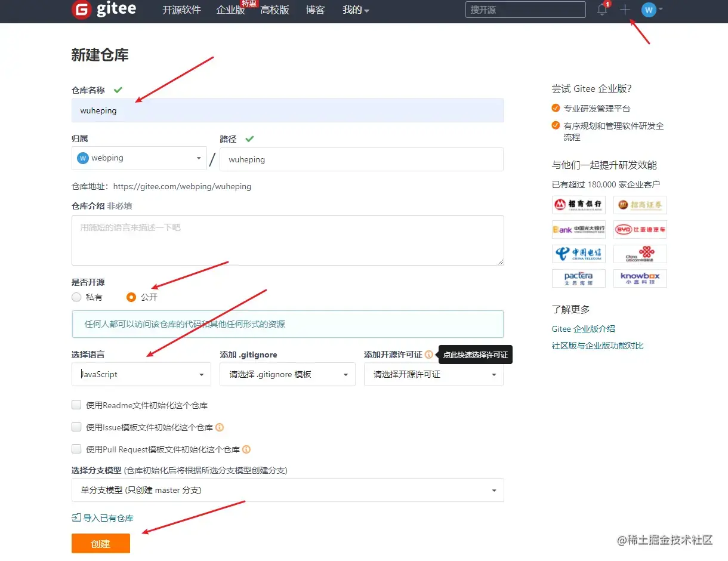Select the 私有 radio option
728x561 pixels.
(x=76, y=297)
